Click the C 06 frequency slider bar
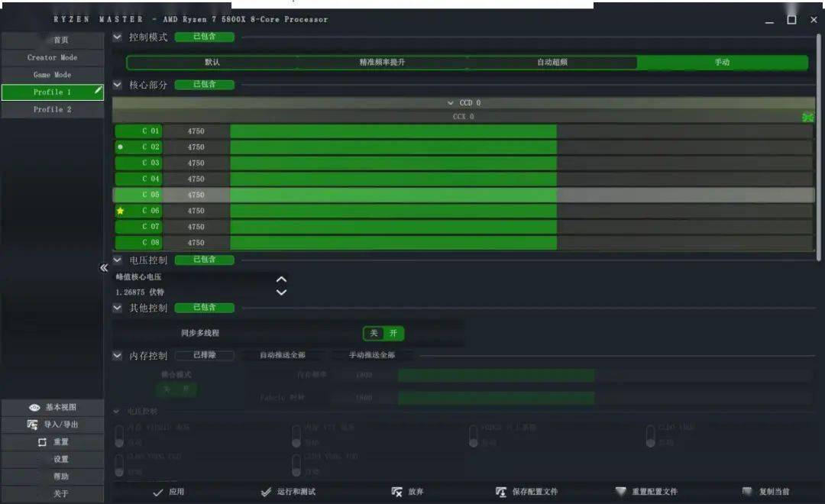Image resolution: width=825 pixels, height=504 pixels. coord(522,211)
